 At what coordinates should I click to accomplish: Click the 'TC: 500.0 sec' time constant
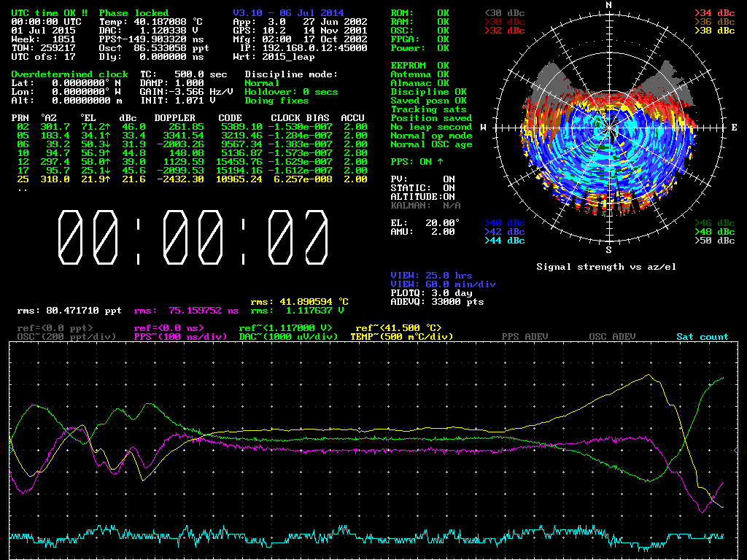tap(183, 74)
